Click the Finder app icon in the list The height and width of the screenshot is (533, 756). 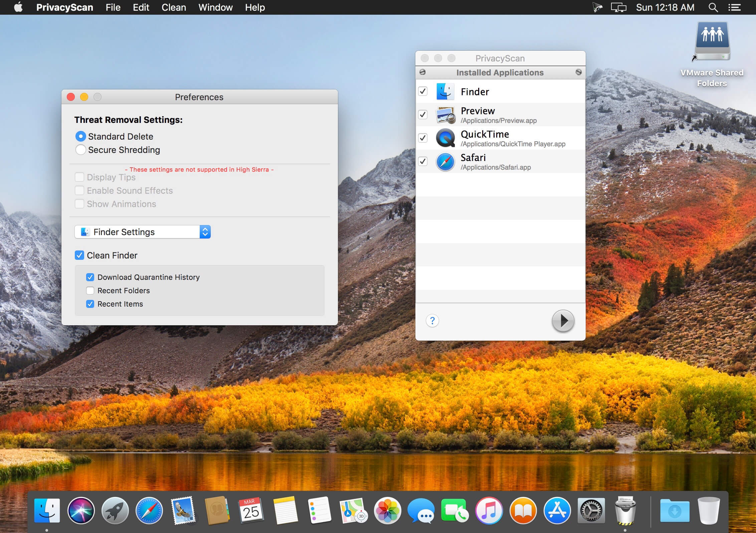(x=445, y=91)
